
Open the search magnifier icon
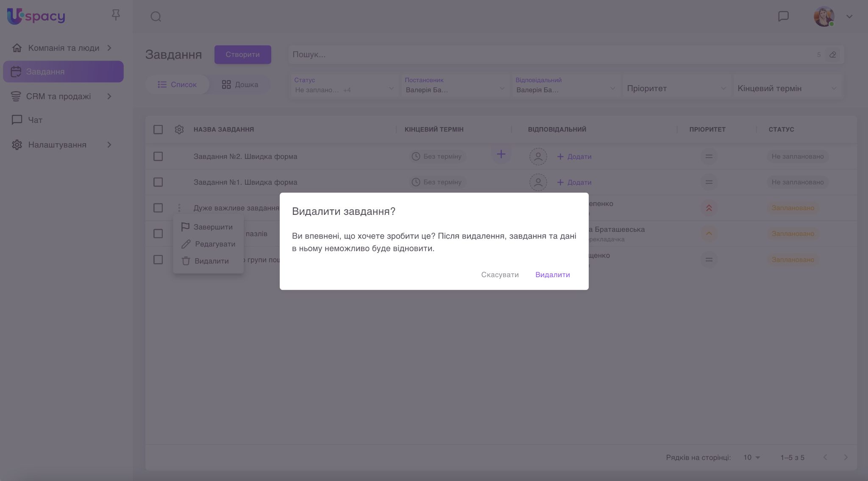pyautogui.click(x=156, y=17)
